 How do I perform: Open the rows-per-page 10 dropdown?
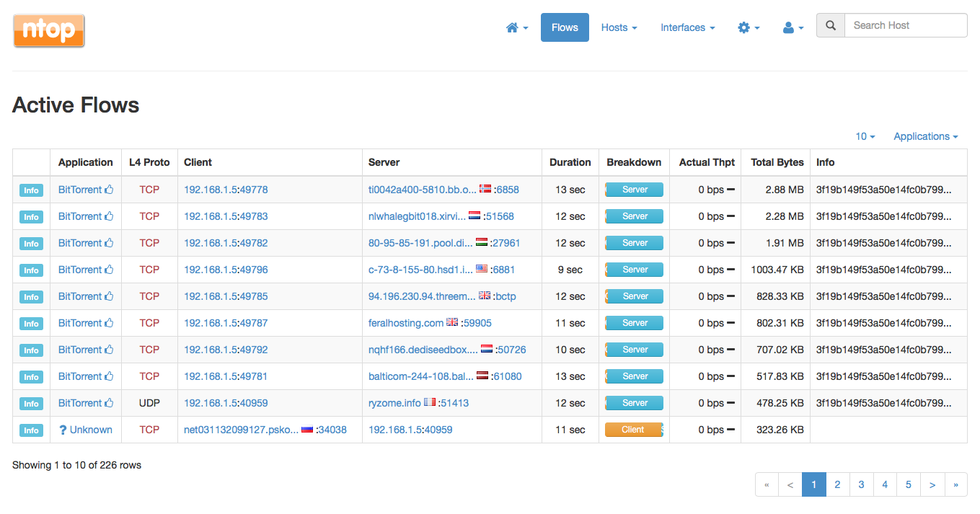(x=865, y=136)
